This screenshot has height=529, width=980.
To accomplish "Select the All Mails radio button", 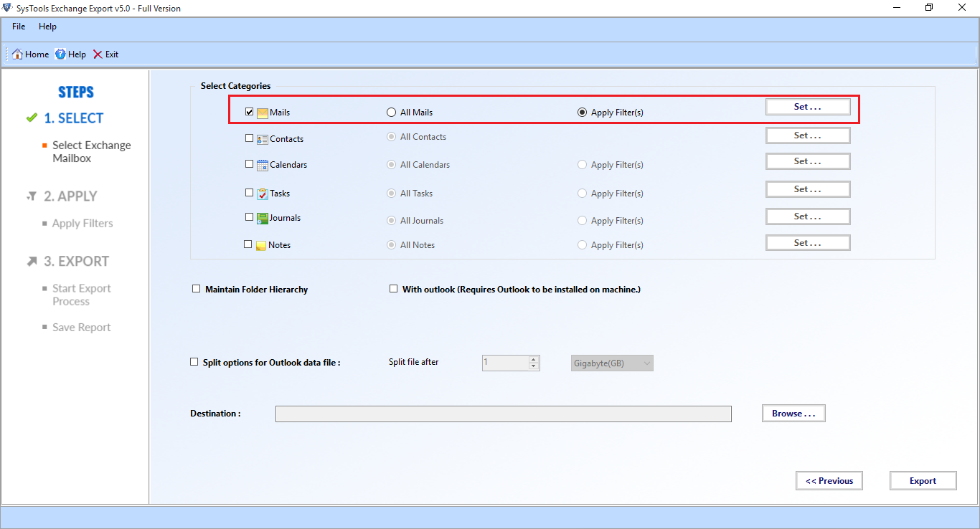I will 391,113.
